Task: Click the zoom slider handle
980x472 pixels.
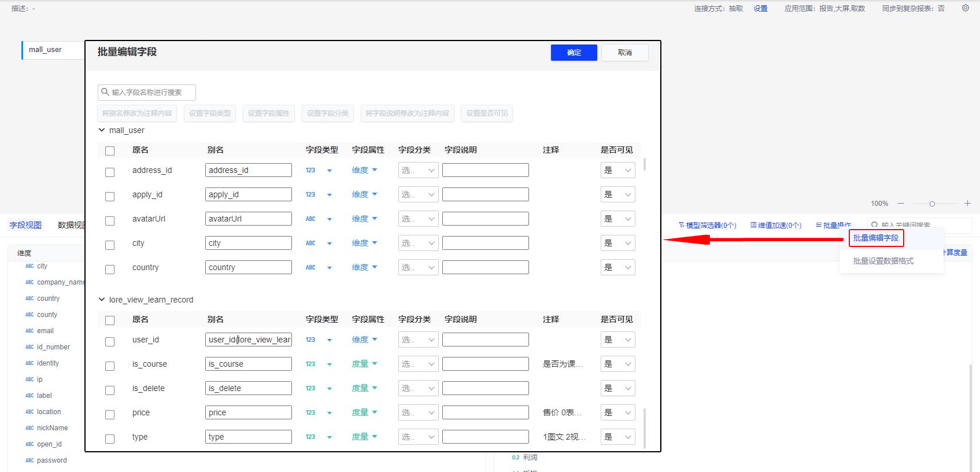Action: [932, 204]
